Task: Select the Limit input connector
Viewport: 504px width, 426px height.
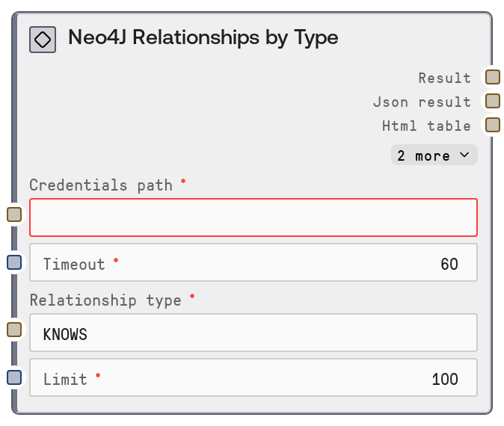Action: (x=14, y=377)
